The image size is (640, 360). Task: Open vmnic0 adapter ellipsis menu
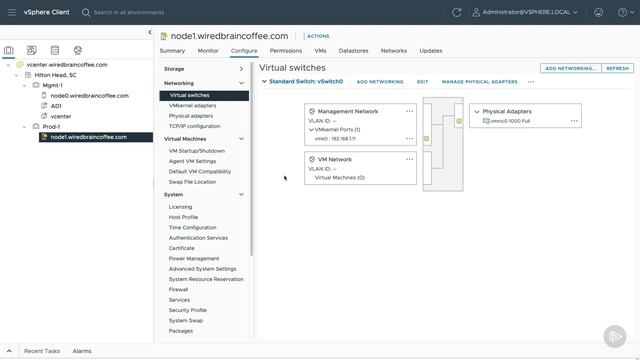click(574, 121)
